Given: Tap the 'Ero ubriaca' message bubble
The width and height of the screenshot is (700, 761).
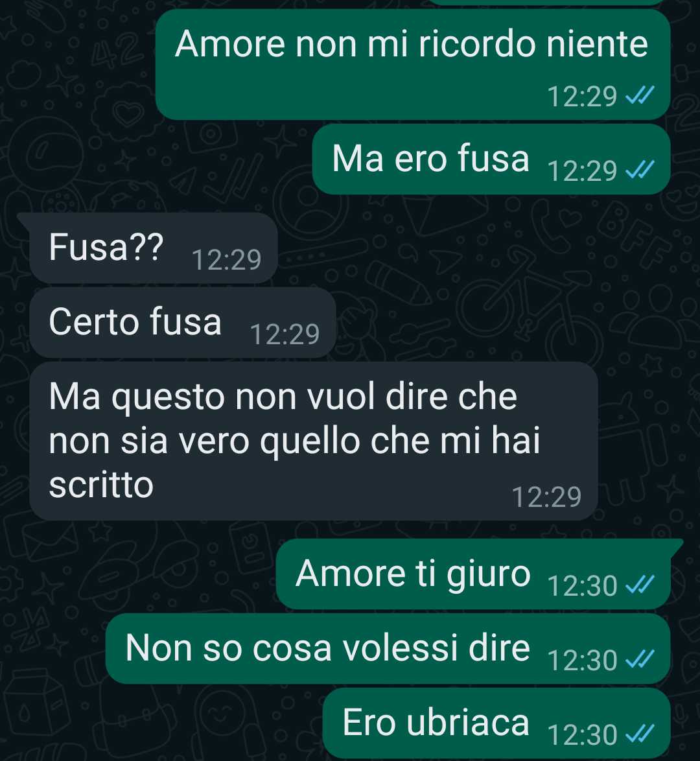Looking at the screenshot, I should [x=496, y=723].
